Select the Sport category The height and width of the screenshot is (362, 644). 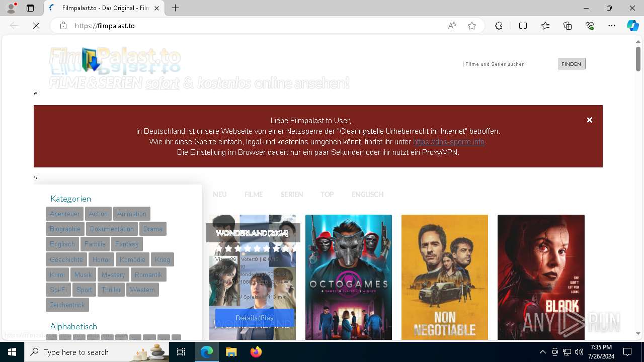pos(84,290)
